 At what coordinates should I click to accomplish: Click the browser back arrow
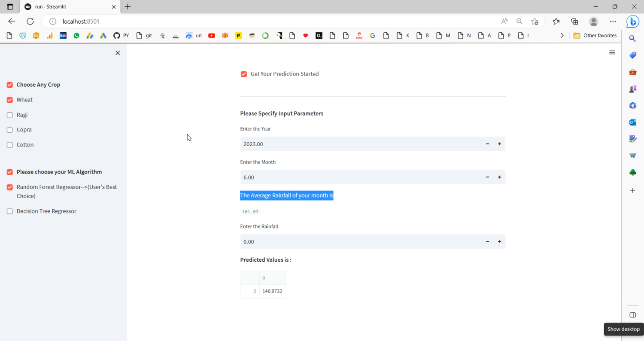pyautogui.click(x=12, y=21)
